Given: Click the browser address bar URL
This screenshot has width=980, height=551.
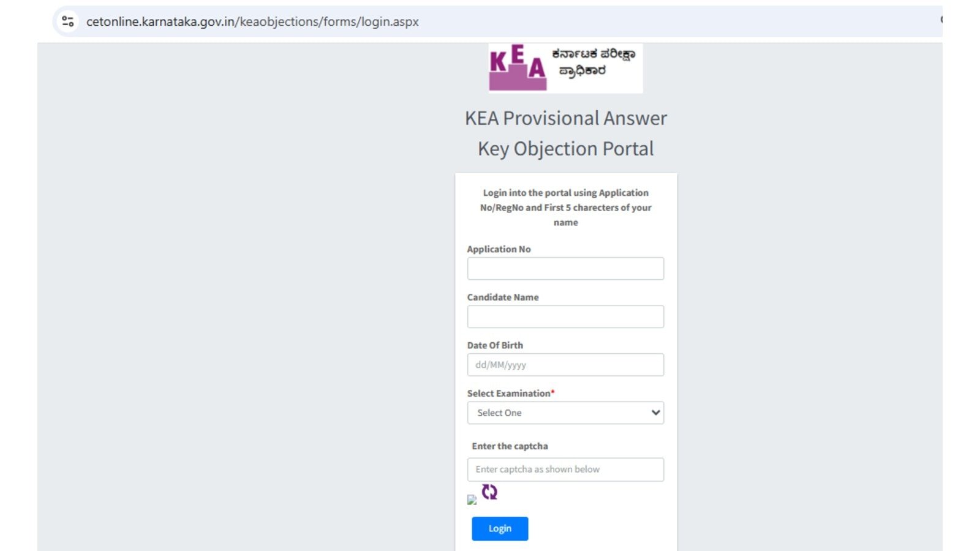Looking at the screenshot, I should click(252, 21).
